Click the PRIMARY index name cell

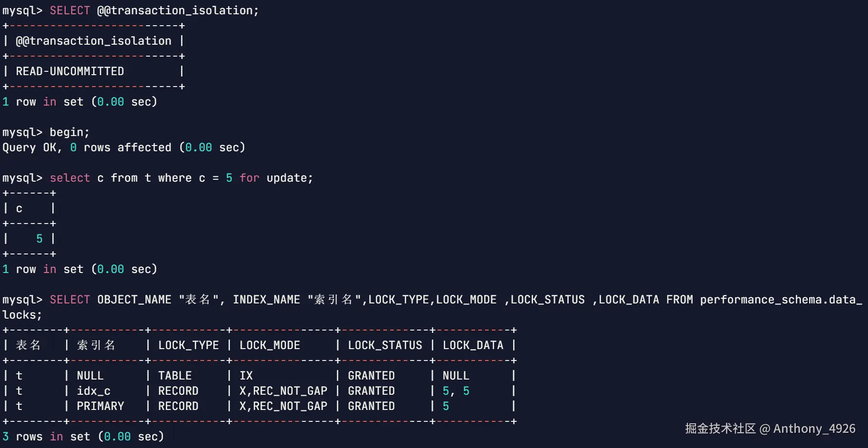pyautogui.click(x=100, y=406)
